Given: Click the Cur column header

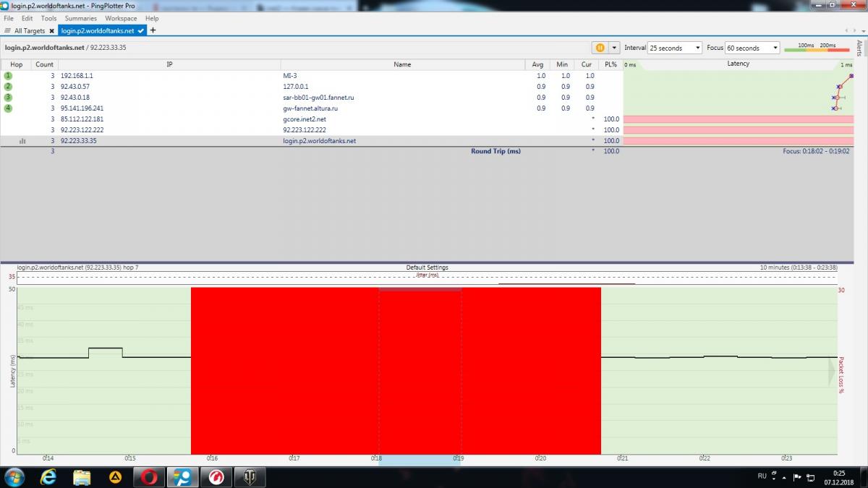Looking at the screenshot, I should [x=586, y=64].
